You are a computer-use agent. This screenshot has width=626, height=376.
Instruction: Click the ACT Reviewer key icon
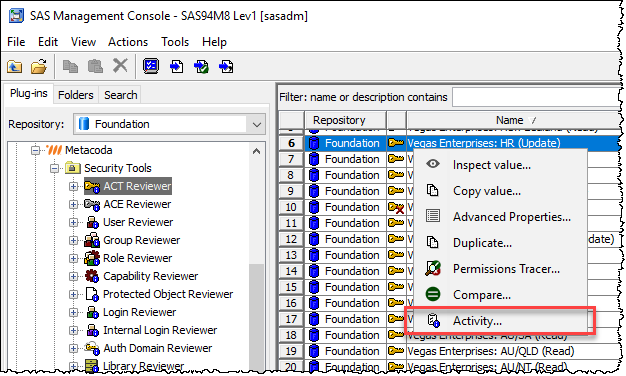(92, 186)
